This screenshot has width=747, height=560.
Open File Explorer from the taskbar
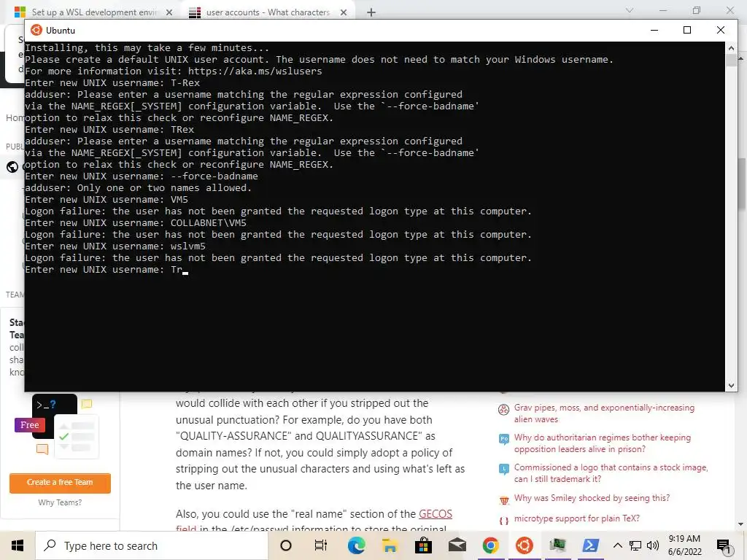[x=390, y=545]
